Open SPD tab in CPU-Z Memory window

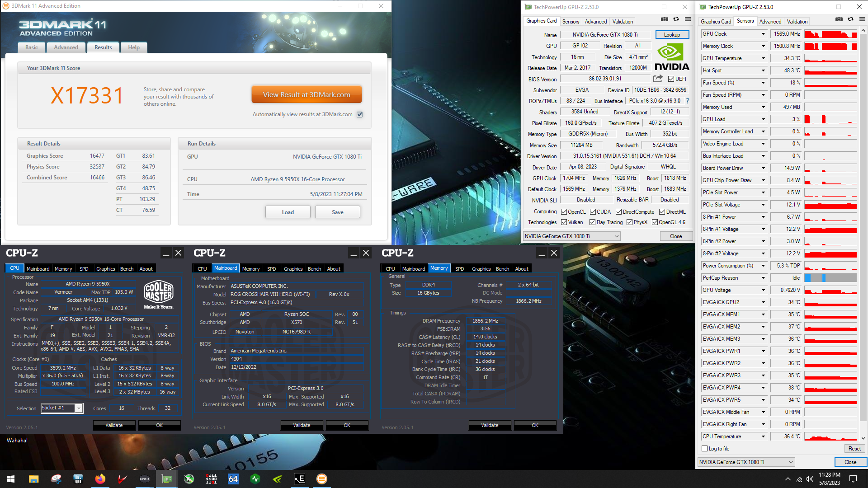(x=459, y=269)
